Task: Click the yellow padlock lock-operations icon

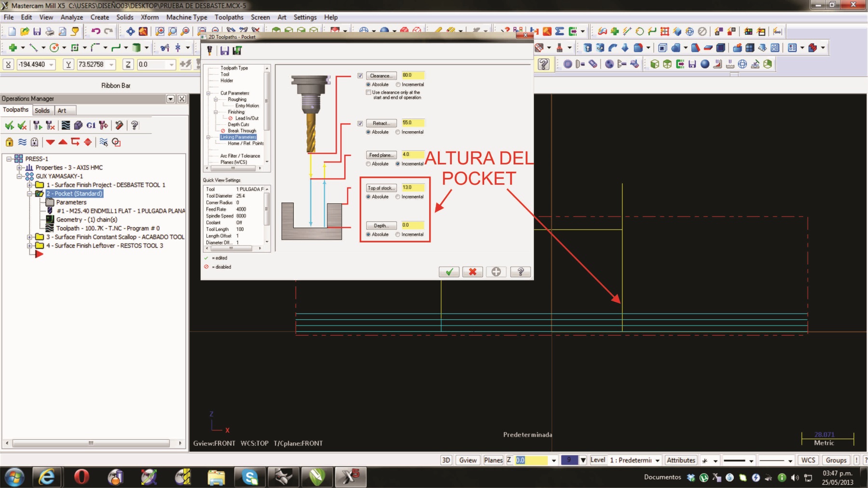Action: [9, 142]
